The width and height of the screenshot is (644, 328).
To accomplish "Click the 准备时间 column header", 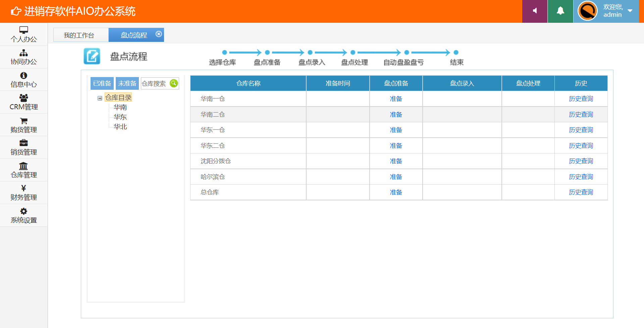I will [x=338, y=83].
